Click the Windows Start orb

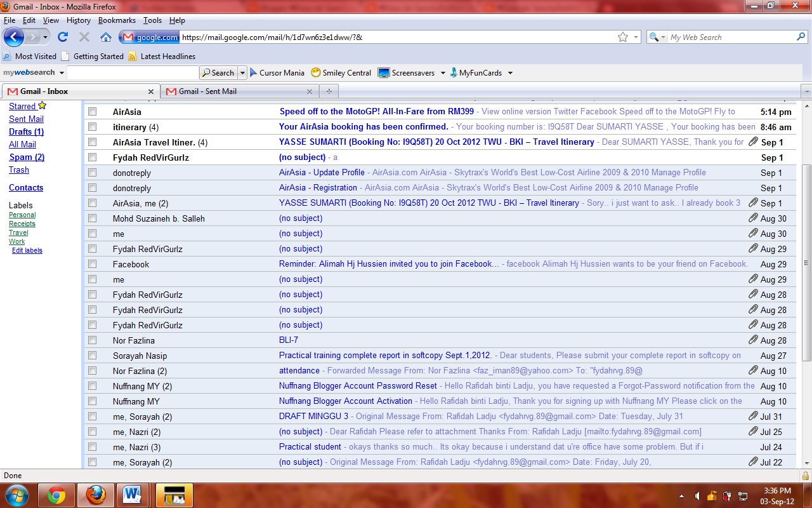point(16,495)
